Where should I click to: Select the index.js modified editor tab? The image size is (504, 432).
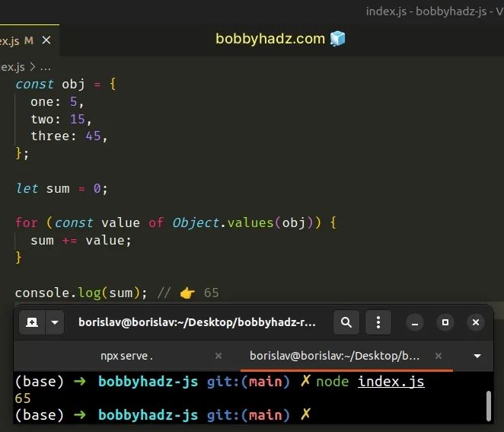point(29,40)
